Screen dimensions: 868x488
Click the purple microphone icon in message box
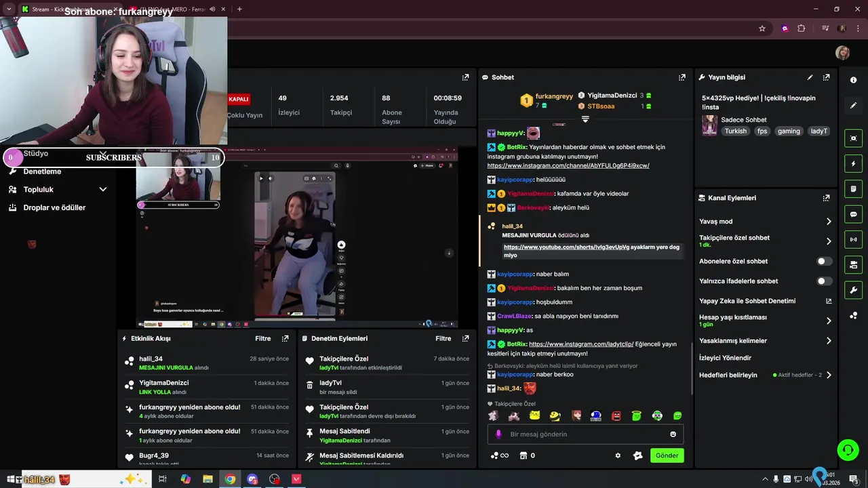498,434
